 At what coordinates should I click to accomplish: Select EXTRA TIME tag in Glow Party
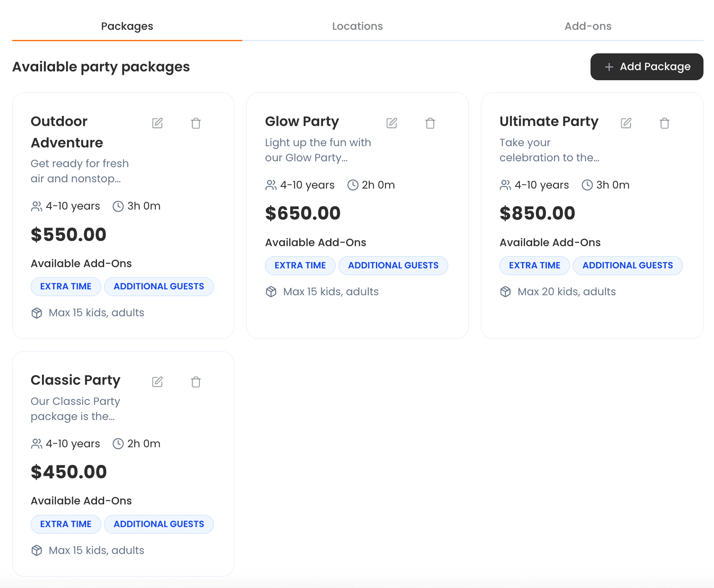pos(300,265)
